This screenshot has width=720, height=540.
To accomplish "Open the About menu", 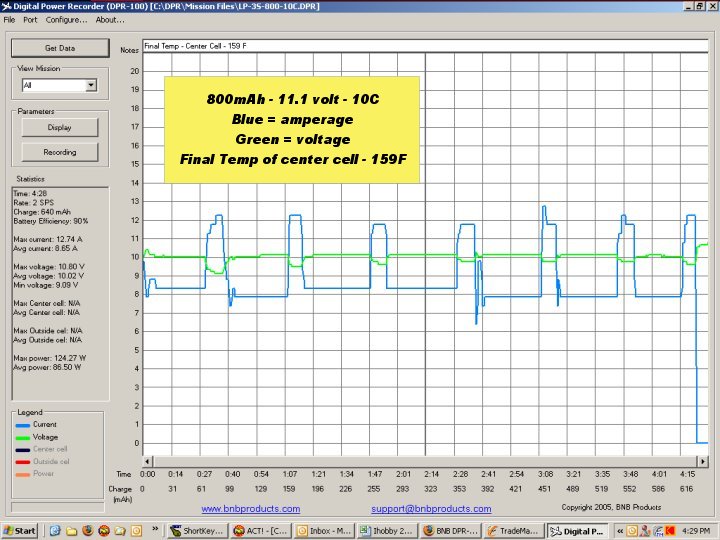I will click(x=110, y=20).
